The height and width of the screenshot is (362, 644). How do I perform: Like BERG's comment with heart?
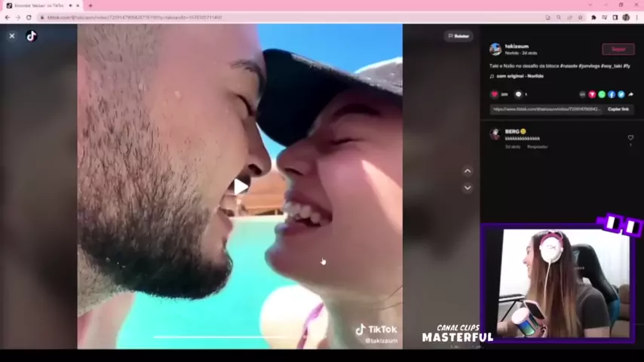(630, 137)
